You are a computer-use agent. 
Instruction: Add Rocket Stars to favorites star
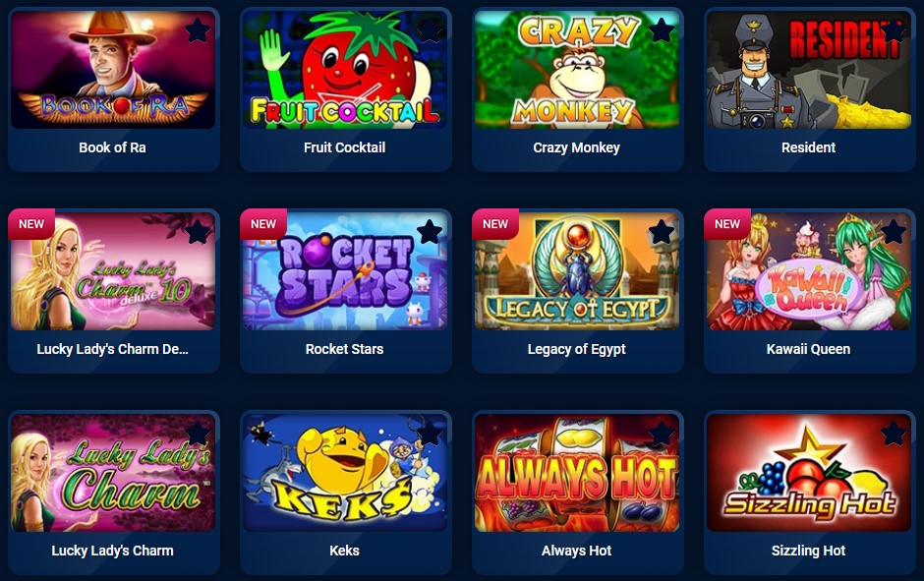click(430, 232)
